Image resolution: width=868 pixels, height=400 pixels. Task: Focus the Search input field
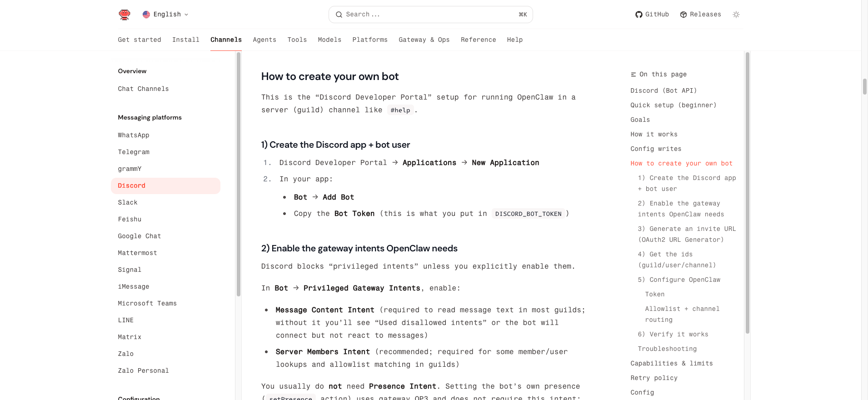[427, 15]
